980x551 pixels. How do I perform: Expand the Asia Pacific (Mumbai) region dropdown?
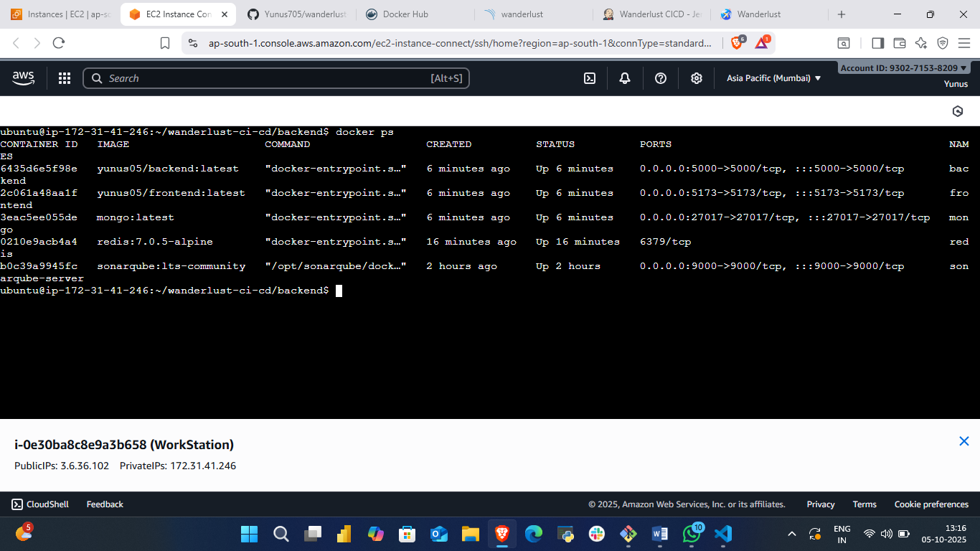point(773,78)
